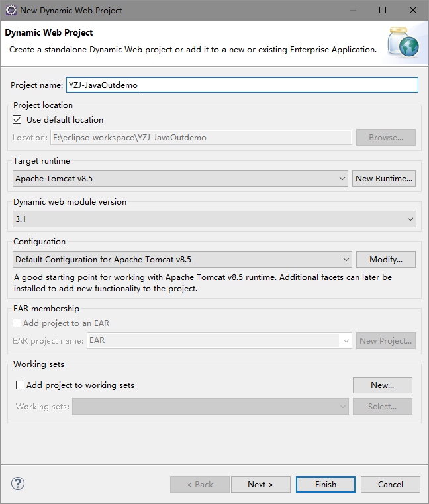429x504 pixels.
Task: Click into the Project name text field
Action: 242,85
